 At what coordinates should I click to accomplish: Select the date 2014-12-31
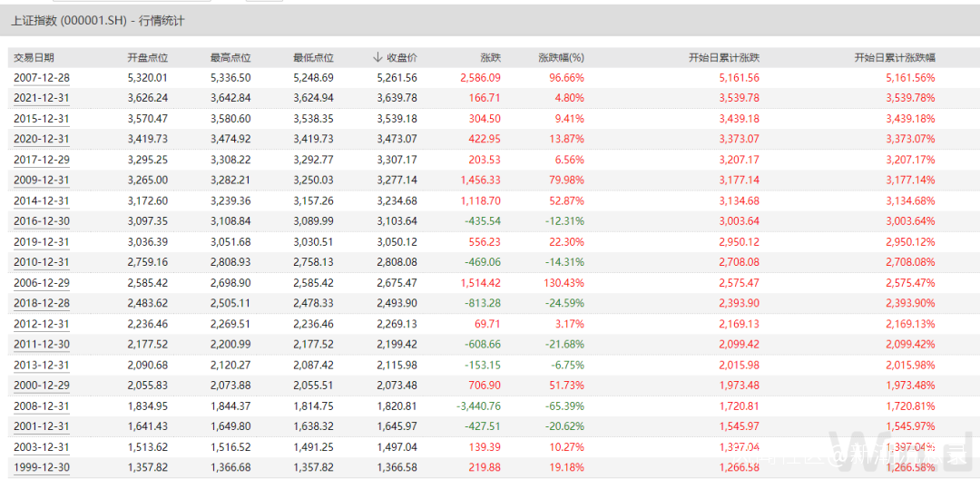tap(41, 201)
